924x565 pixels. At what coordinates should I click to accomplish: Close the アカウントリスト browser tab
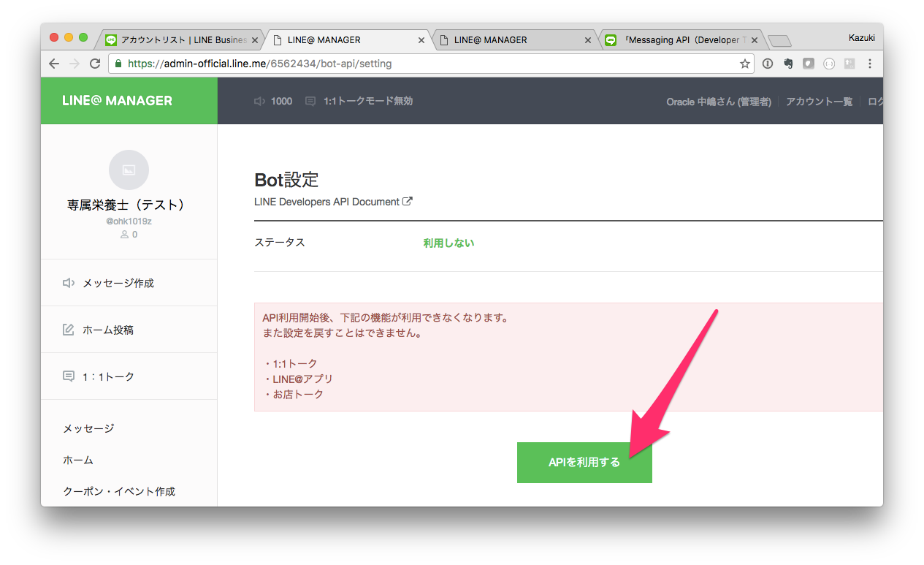coord(255,40)
